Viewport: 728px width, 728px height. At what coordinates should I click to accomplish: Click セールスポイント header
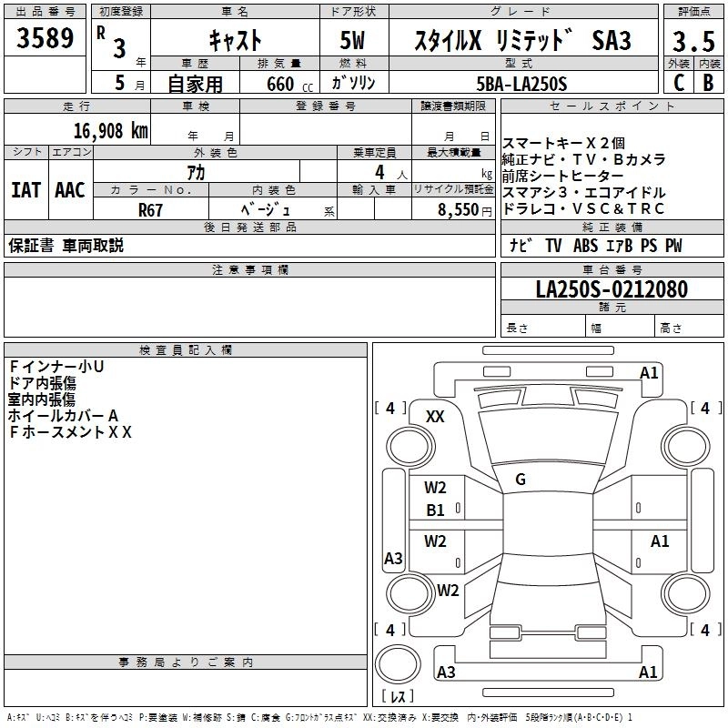(612, 106)
